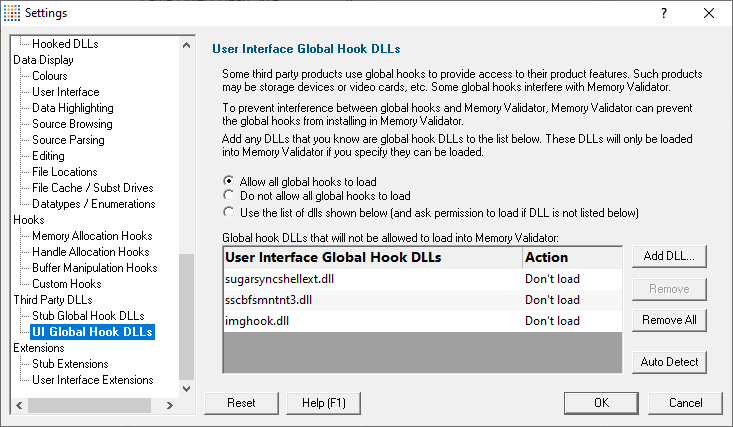Click the tree scrollbar up arrow

[x=187, y=45]
